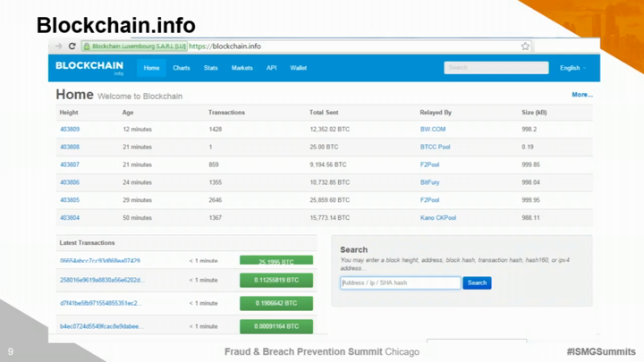Open the Wallet nav item
Viewport: 644px width, 362px height.
click(x=299, y=68)
